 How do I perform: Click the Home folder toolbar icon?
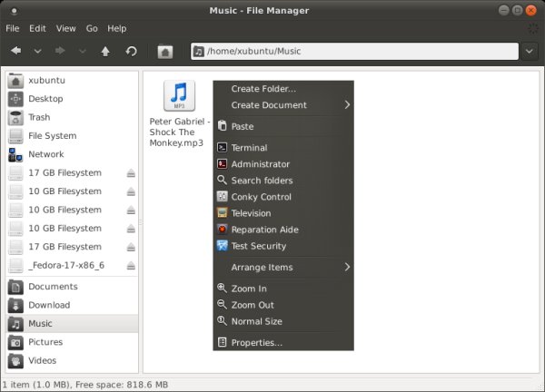pos(165,52)
